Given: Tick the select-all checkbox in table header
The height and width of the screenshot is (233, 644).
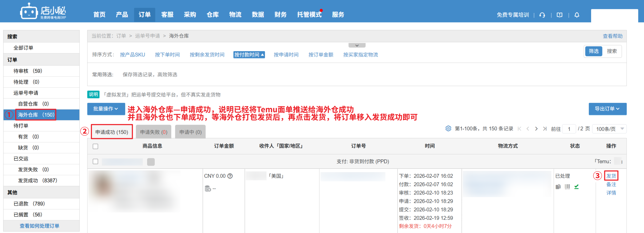Looking at the screenshot, I should point(95,146).
